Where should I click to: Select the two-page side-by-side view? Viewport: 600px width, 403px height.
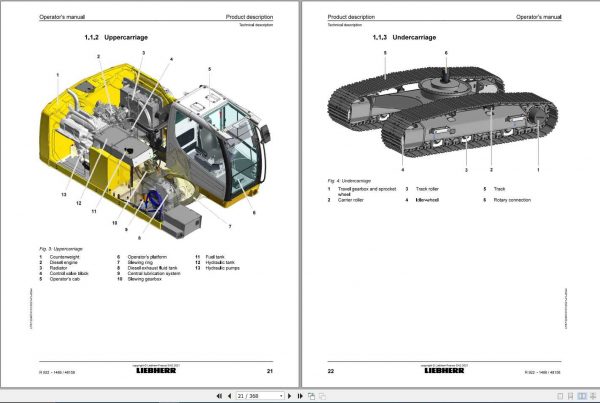click(582, 396)
